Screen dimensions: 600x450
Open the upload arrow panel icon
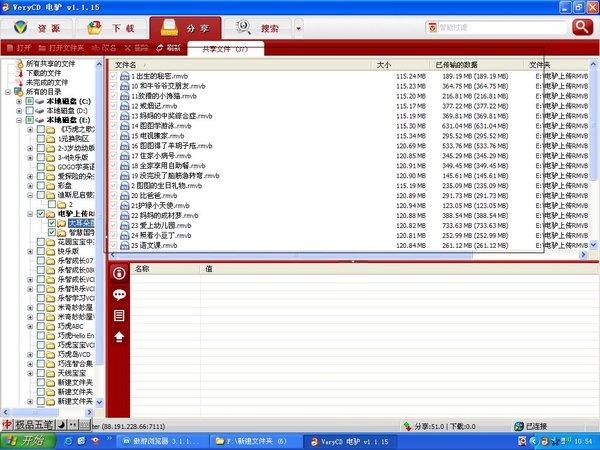(119, 337)
